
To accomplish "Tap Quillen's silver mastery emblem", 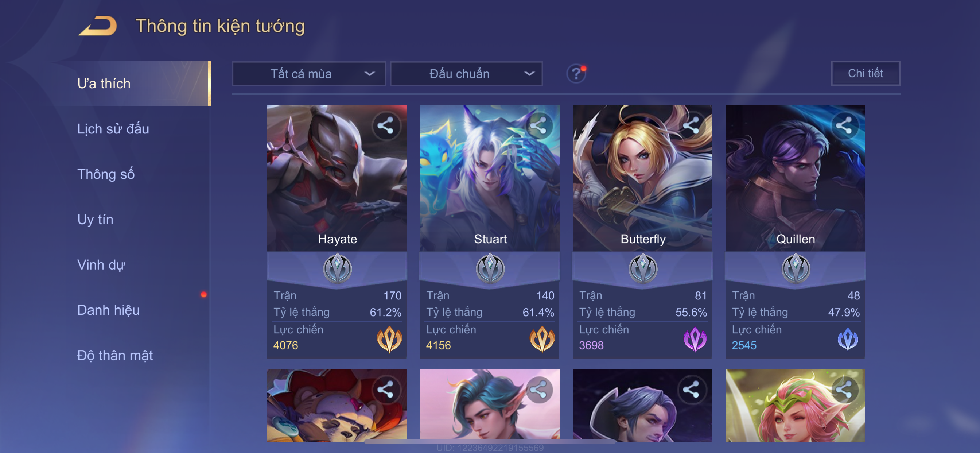I will point(796,268).
